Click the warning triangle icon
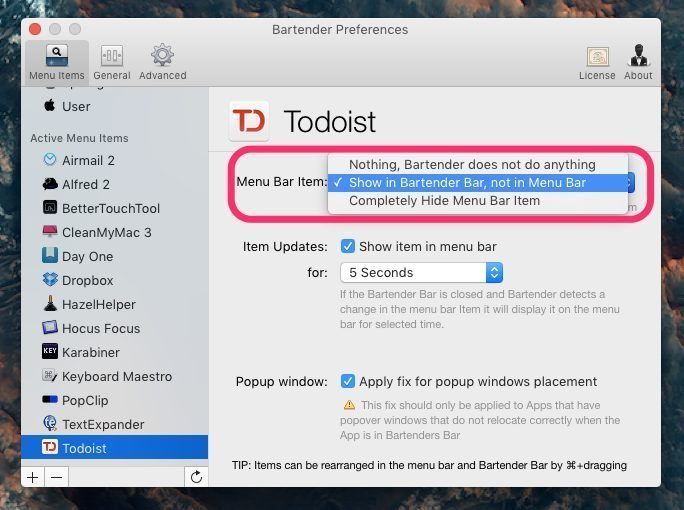Image resolution: width=684 pixels, height=510 pixels. click(349, 405)
